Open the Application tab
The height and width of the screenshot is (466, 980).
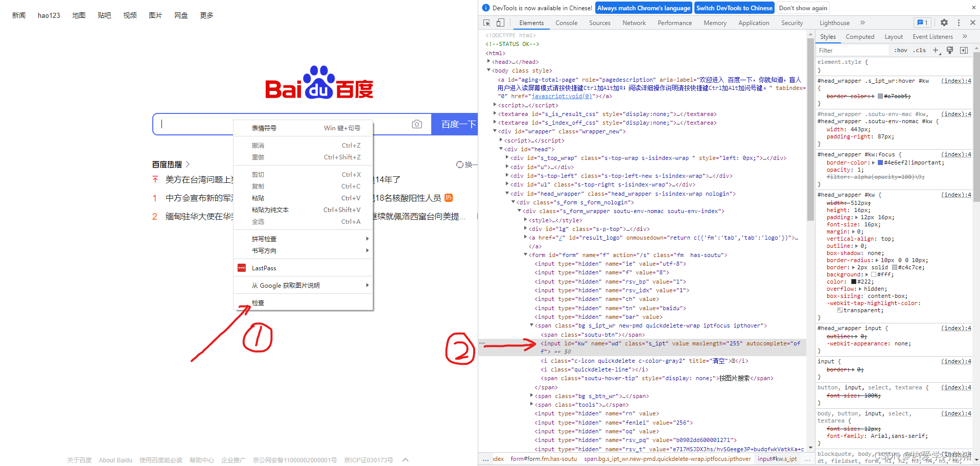pos(754,23)
